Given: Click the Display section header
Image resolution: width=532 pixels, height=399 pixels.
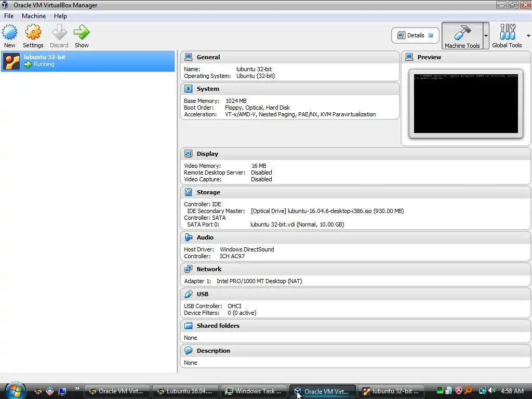Looking at the screenshot, I should point(355,154).
